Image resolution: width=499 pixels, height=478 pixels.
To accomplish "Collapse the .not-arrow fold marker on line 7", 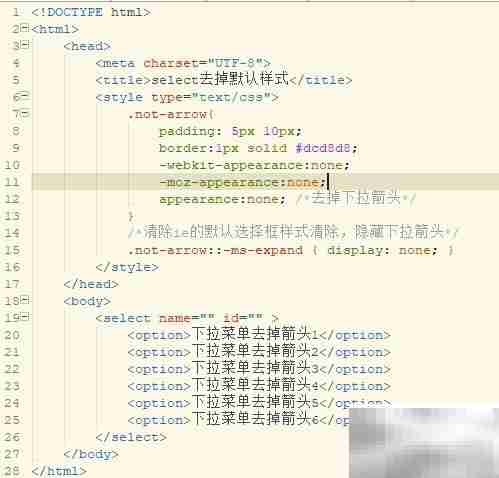I will point(25,113).
